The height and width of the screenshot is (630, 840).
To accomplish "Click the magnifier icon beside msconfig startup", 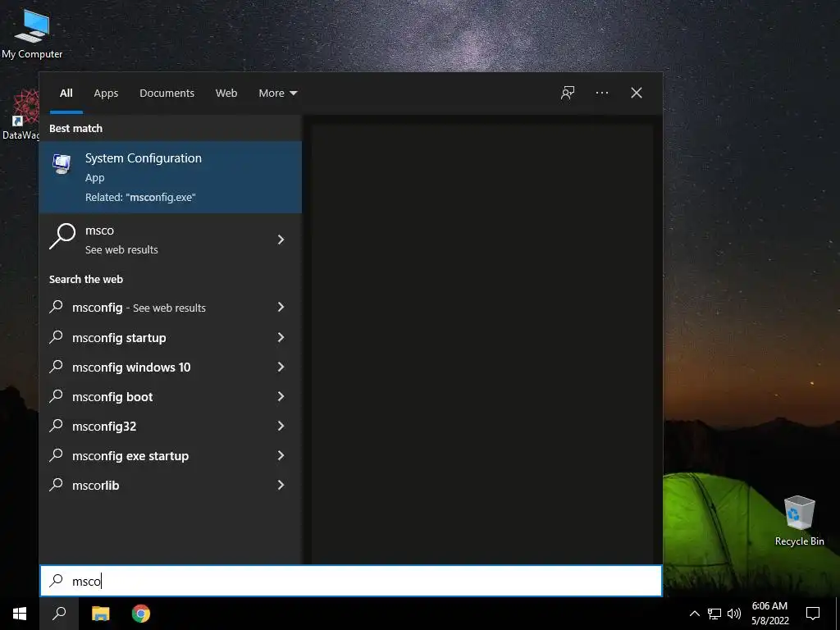I will [x=56, y=337].
